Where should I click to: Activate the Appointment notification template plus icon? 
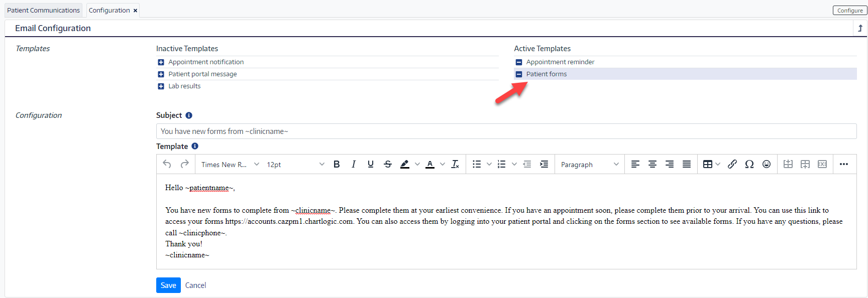(161, 62)
